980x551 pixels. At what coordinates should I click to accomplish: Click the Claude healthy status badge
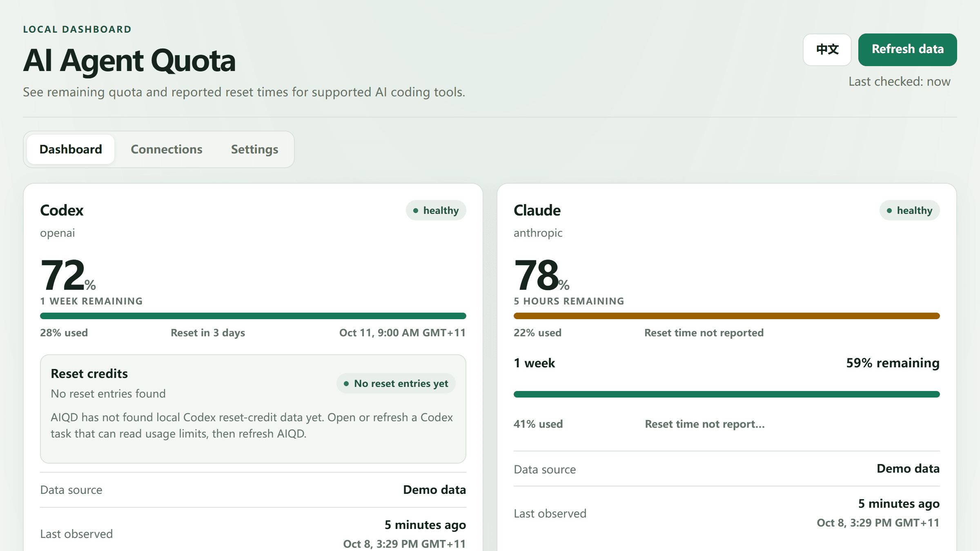(909, 210)
